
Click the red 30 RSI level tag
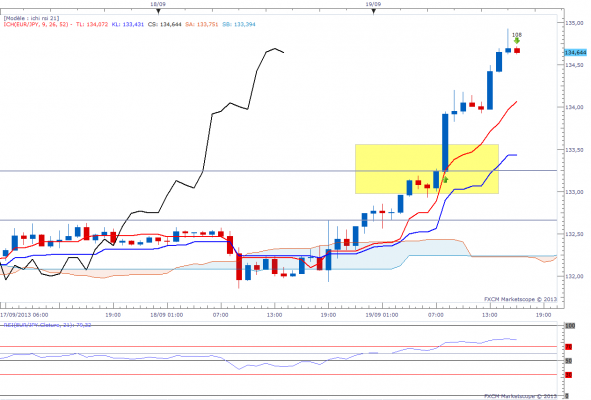[568, 375]
